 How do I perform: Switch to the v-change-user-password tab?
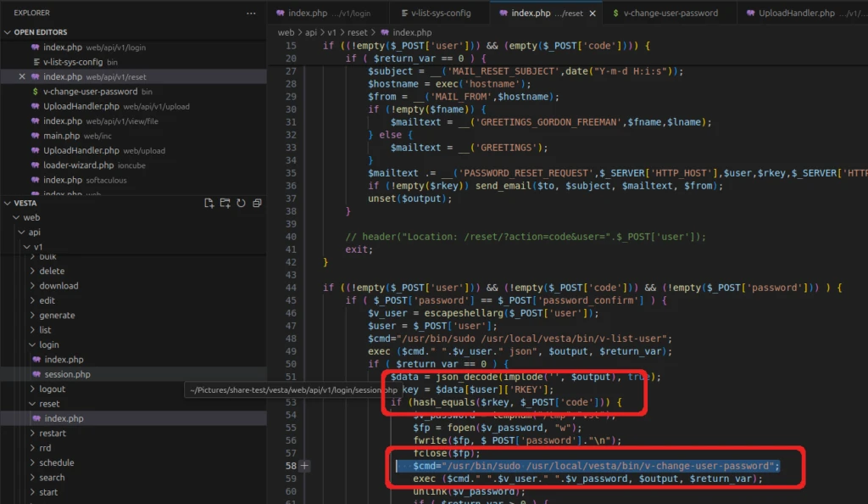[669, 13]
